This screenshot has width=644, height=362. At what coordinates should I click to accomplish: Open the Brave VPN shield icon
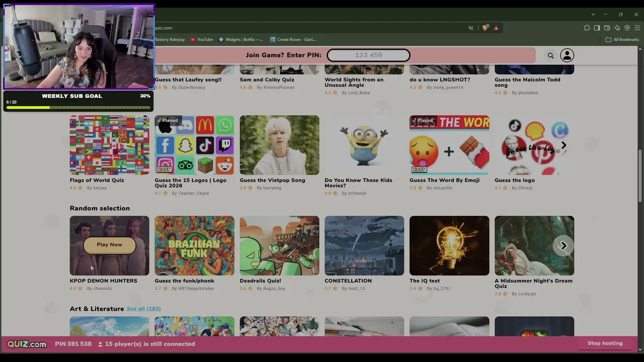[627, 28]
